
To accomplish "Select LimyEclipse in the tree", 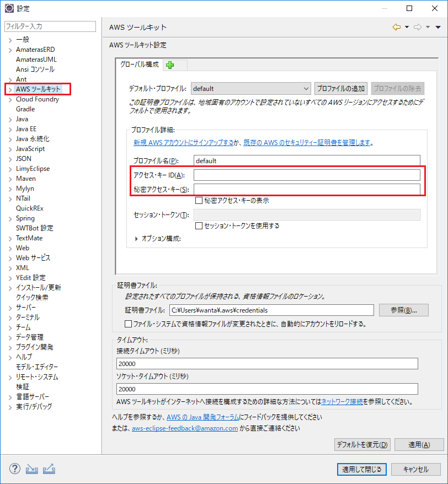I will point(33,169).
